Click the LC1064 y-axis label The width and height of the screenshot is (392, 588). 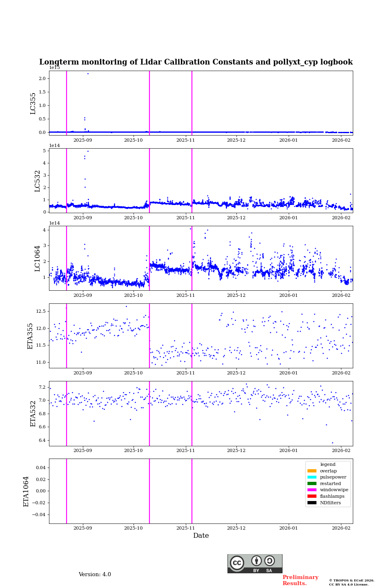[x=38, y=258]
